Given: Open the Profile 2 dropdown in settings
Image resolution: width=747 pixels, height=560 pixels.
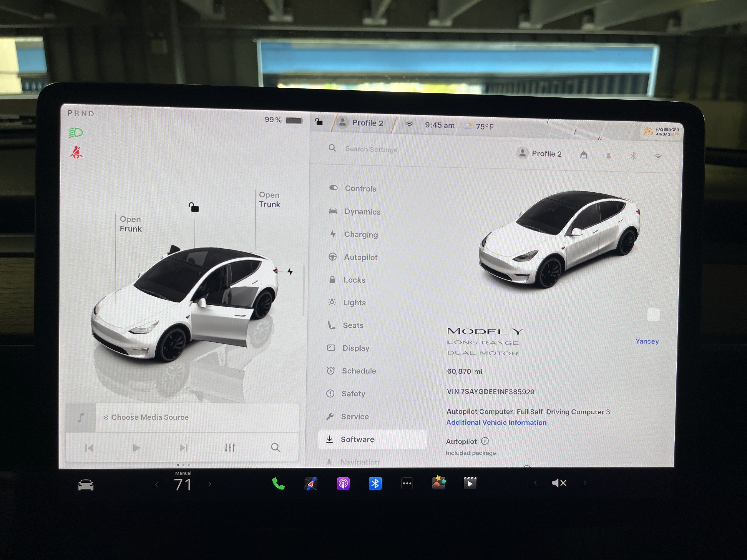Looking at the screenshot, I should (x=539, y=154).
